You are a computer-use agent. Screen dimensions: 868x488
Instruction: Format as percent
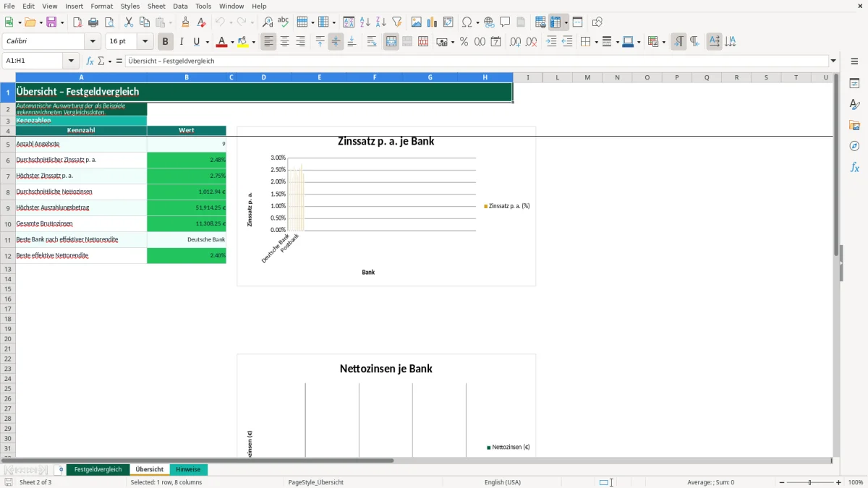point(464,42)
